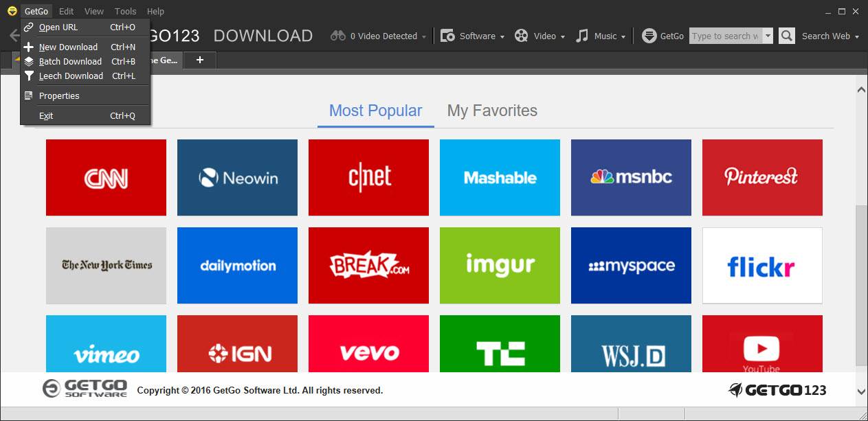
Task: Add a new tab with plus button
Action: tap(200, 60)
